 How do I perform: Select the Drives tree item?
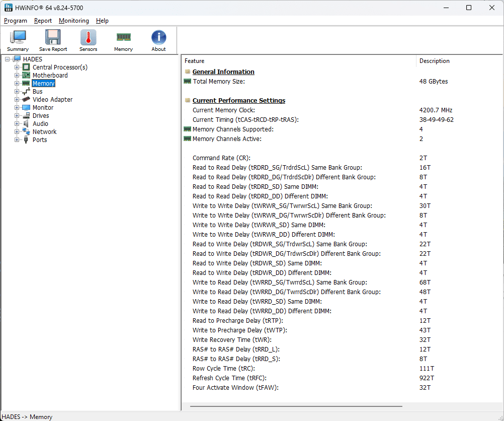(x=41, y=115)
